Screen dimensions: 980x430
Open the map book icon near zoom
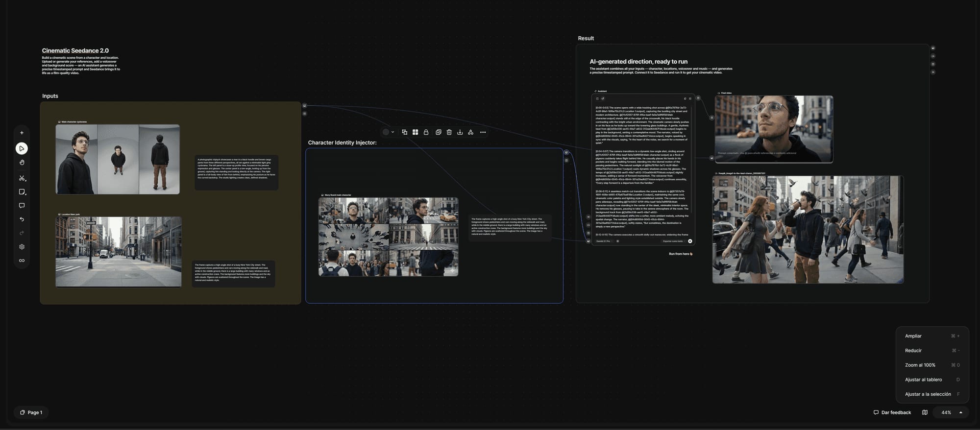coord(925,413)
